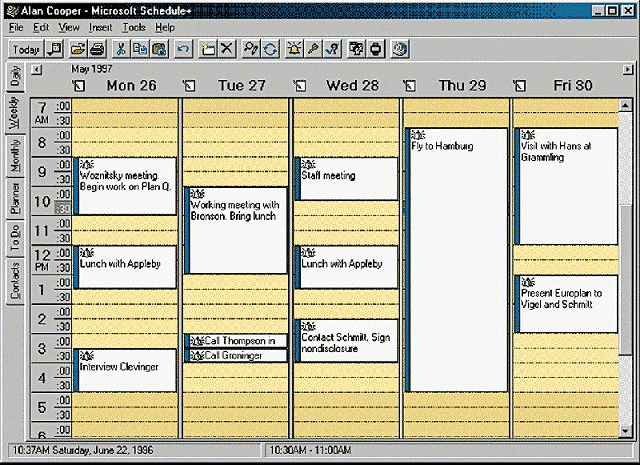This screenshot has width=640, height=465.
Task: Click the Undo arrow icon
Action: (x=183, y=48)
